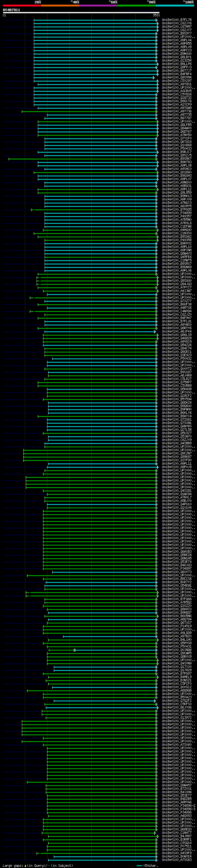Select hit UniRef100_Q7Q2F2
197x868 pixels.
point(176,700)
